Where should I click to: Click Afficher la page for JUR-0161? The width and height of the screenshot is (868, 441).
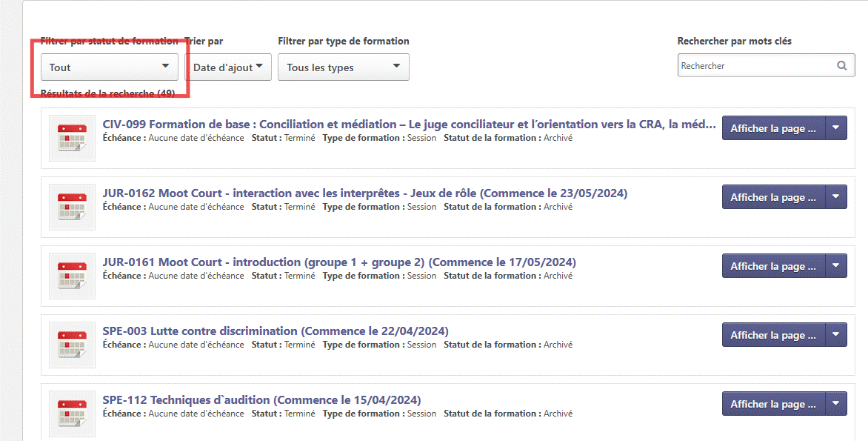coord(773,265)
